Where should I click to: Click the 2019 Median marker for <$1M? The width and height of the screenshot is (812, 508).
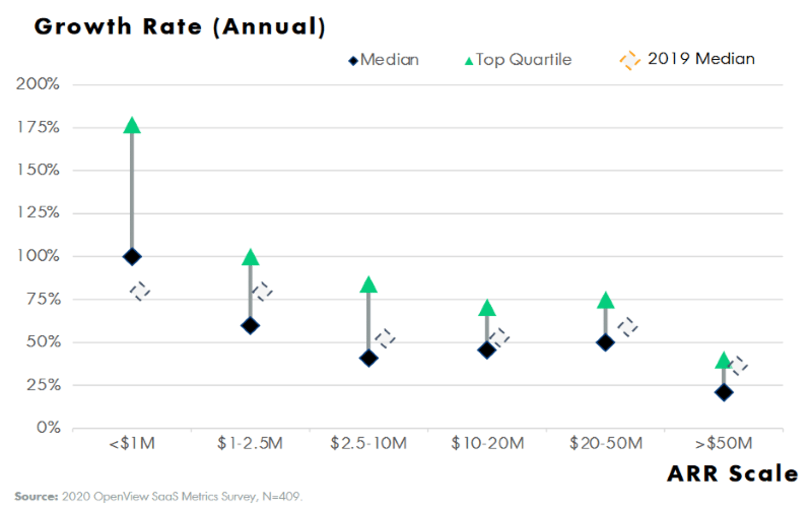click(x=140, y=292)
